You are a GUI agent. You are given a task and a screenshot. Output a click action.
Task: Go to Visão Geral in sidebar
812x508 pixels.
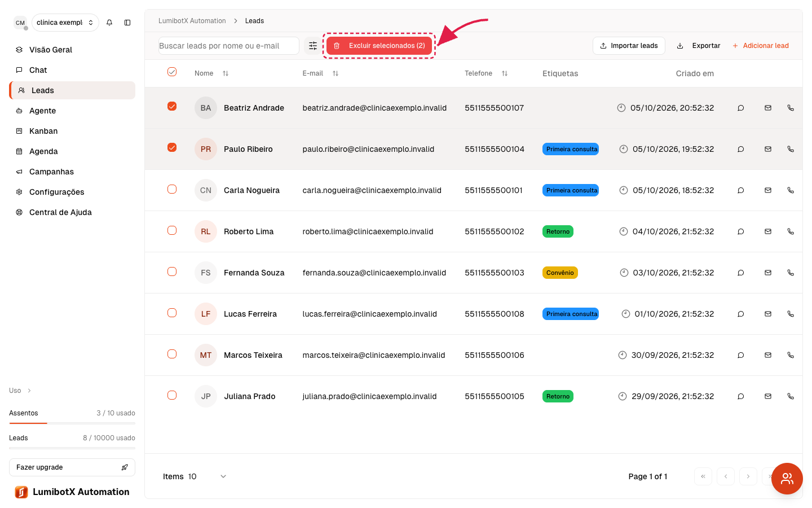coord(72,50)
